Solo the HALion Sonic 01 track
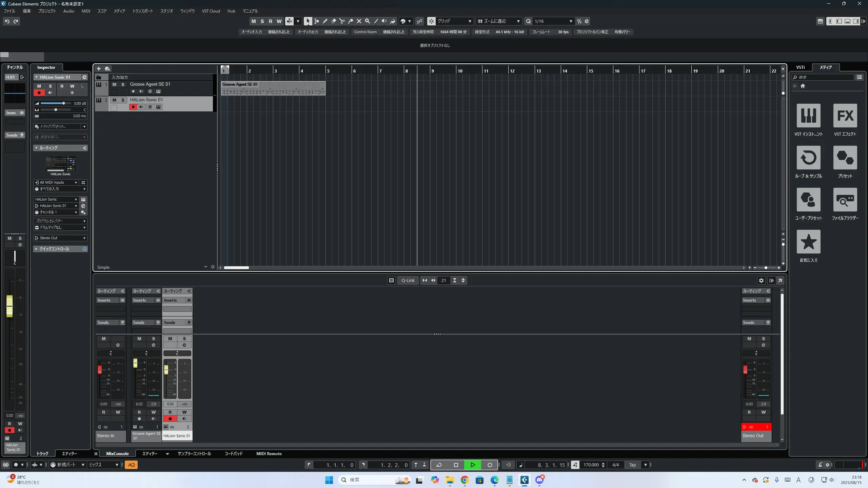The height and width of the screenshot is (488, 868). click(123, 100)
